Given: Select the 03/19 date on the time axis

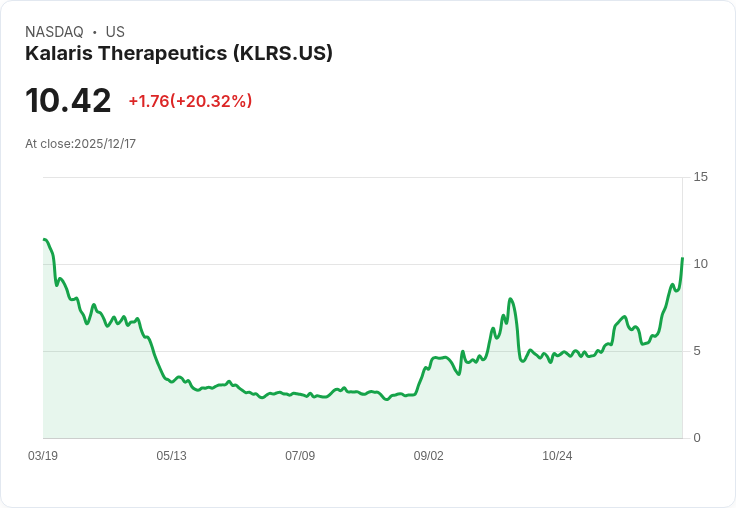Looking at the screenshot, I should [x=43, y=456].
